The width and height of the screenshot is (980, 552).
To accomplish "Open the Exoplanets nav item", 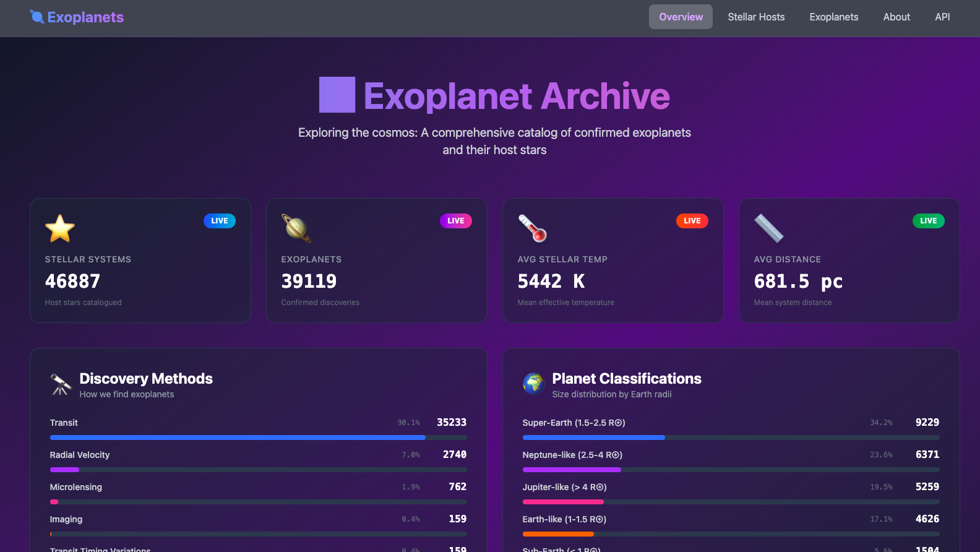I will coord(834,17).
